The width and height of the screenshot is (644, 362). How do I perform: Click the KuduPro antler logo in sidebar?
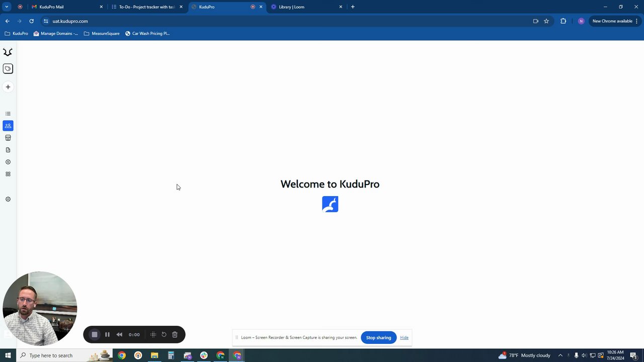coord(8,52)
